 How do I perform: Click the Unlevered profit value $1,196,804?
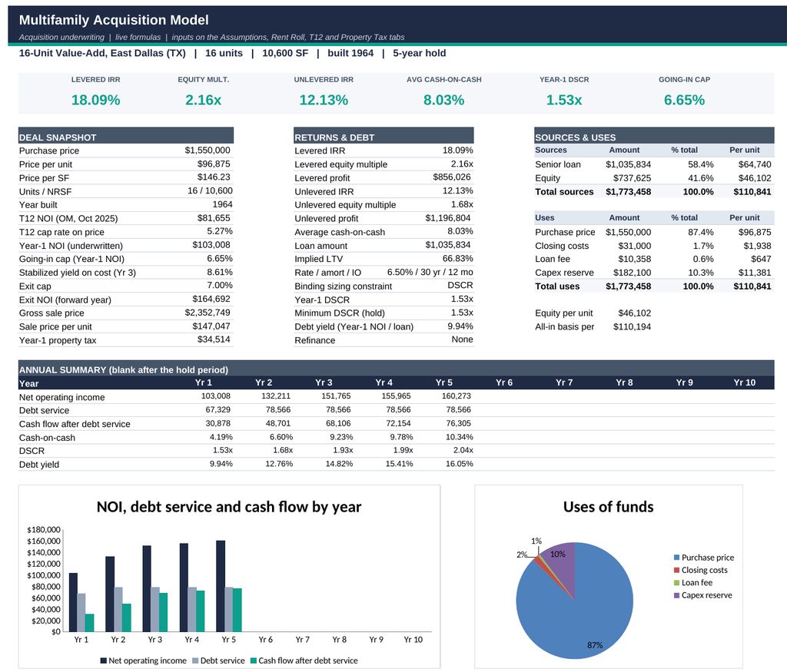448,218
